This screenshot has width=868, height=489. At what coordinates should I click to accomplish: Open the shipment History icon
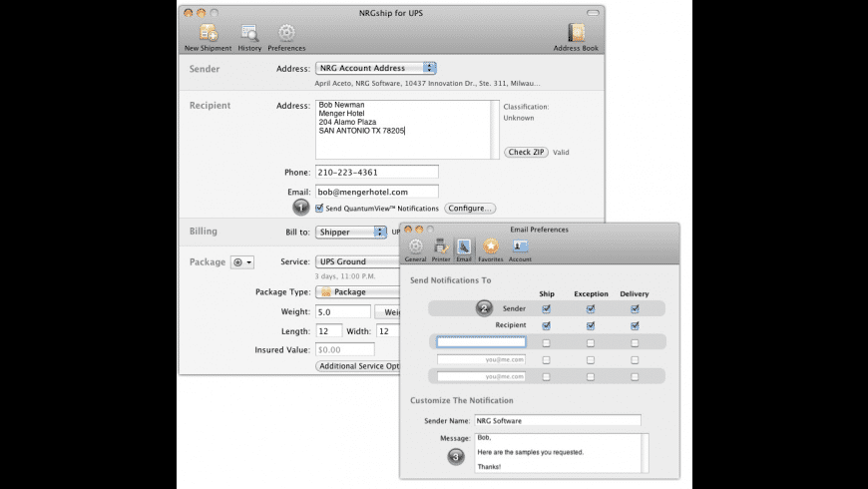pyautogui.click(x=249, y=34)
